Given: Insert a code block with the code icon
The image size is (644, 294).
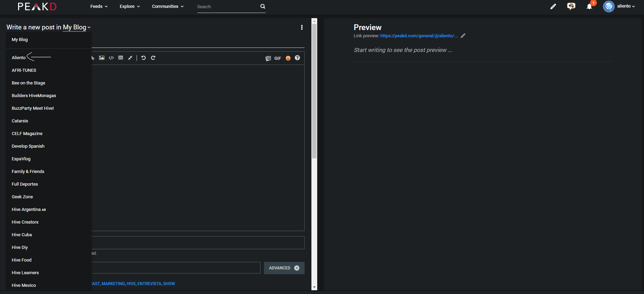Looking at the screenshot, I should click(x=111, y=58).
